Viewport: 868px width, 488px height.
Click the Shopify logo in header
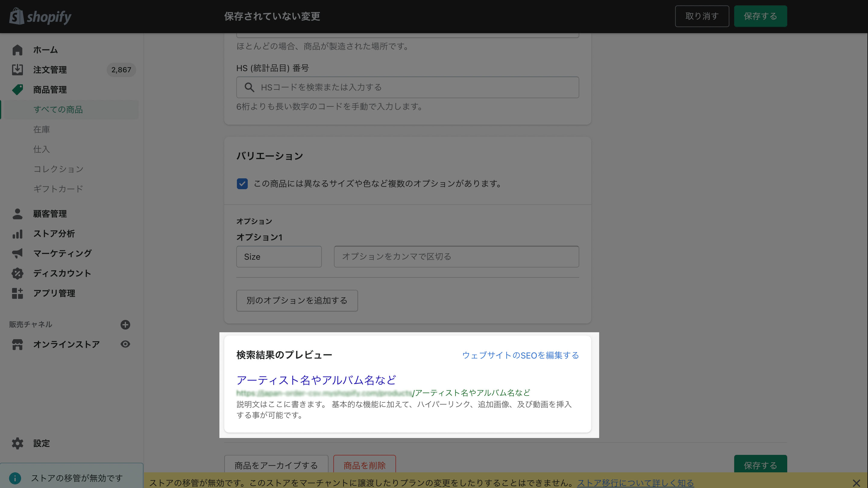[40, 17]
